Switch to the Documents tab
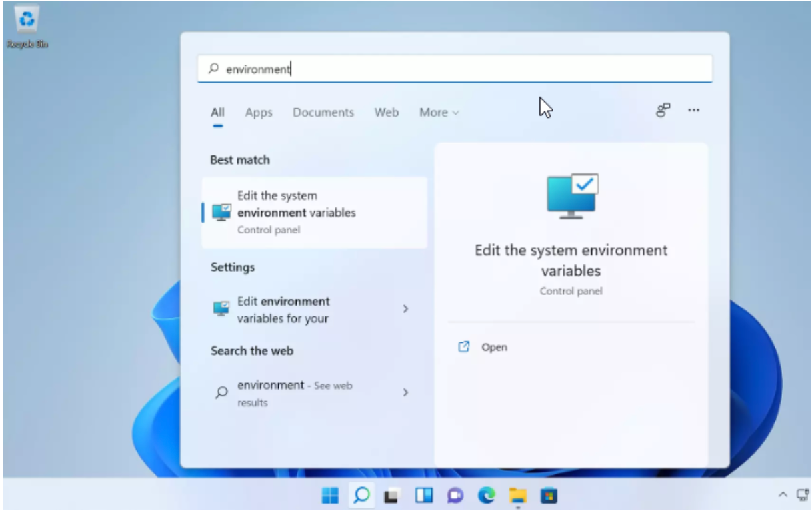This screenshot has width=812, height=511. coord(323,113)
